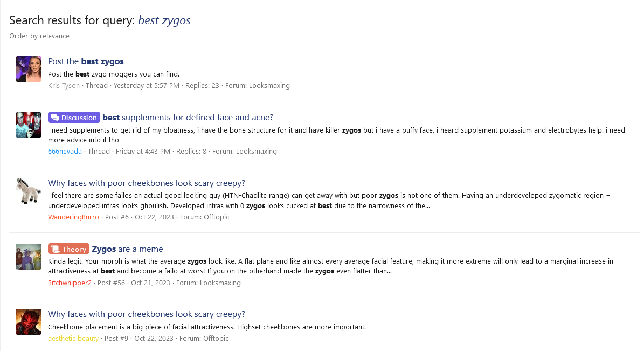This screenshot has height=351, width=644.
Task: Open 'Zygos are a meme' thread
Action: (x=127, y=249)
